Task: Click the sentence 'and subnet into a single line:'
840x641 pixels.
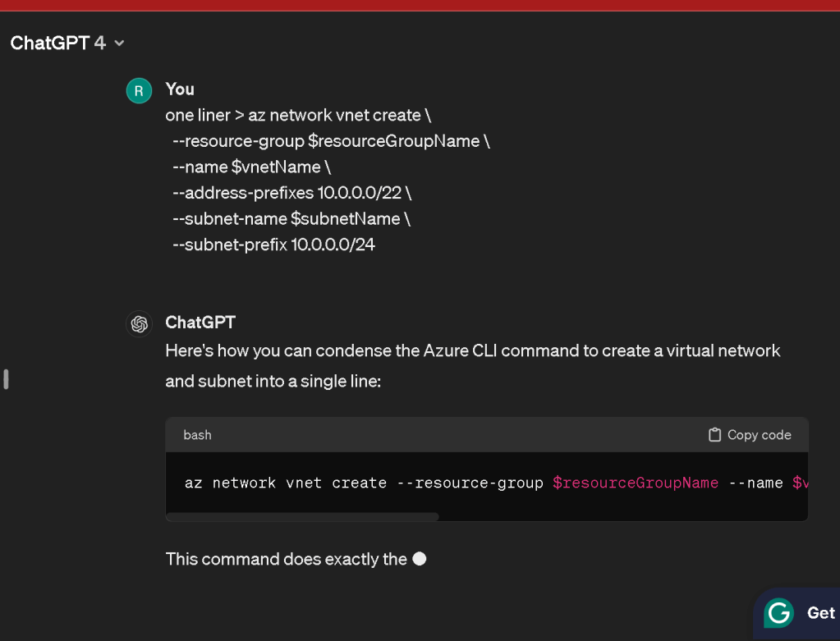Action: point(273,382)
